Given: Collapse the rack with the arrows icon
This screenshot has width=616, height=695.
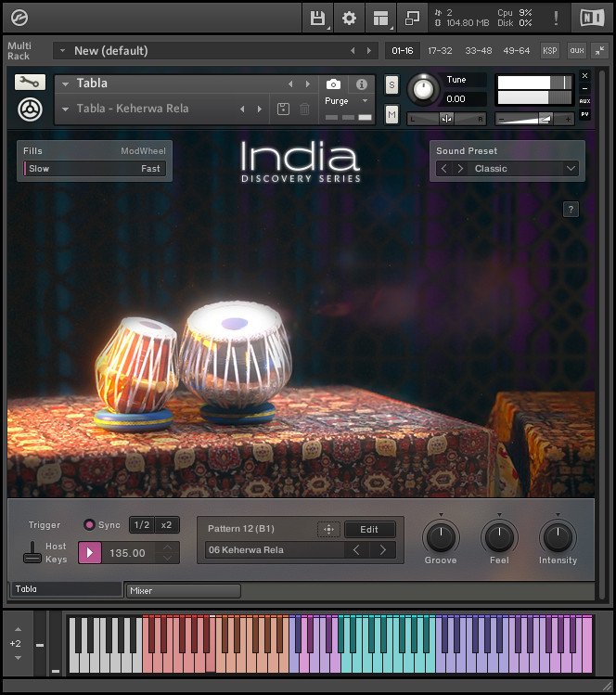Looking at the screenshot, I should click(x=599, y=50).
